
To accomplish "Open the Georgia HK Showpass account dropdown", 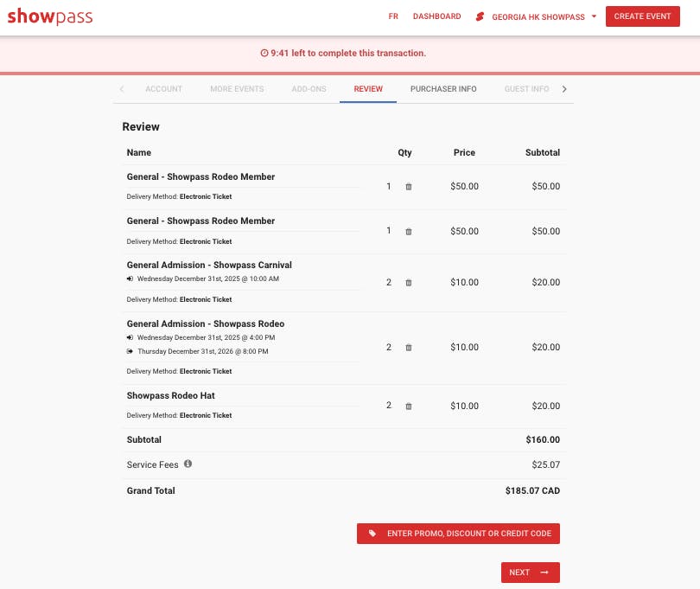I will (x=544, y=17).
